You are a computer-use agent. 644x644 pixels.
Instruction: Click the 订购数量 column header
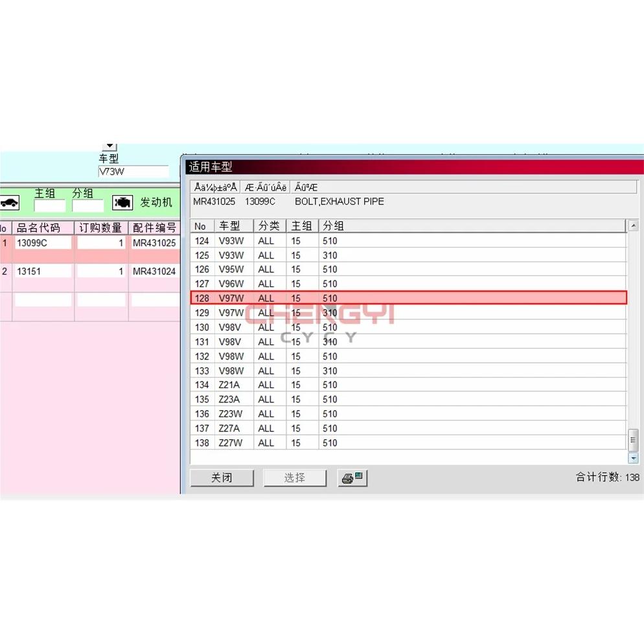(x=101, y=228)
